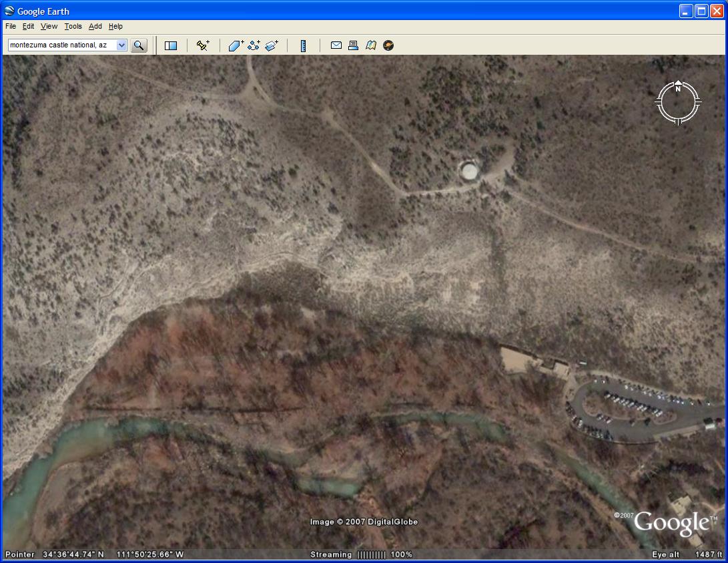Click the compass North arrow
This screenshot has height=563, width=728.
tap(678, 87)
